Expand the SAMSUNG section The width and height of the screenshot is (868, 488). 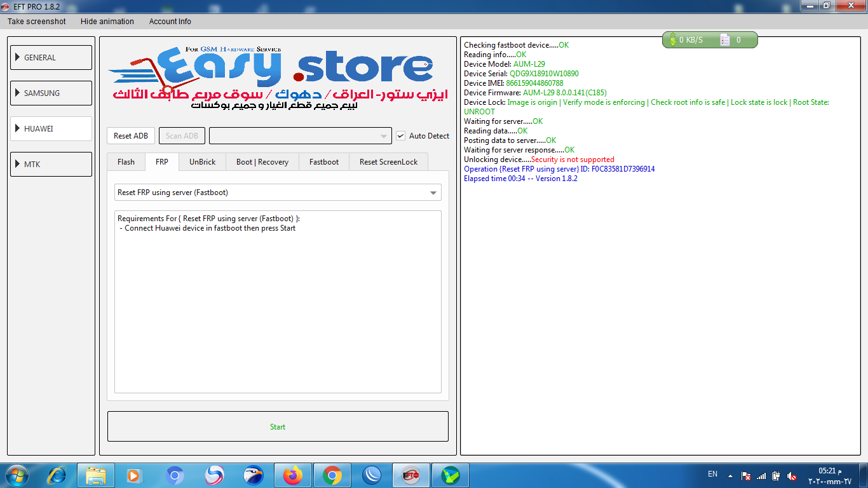click(51, 93)
